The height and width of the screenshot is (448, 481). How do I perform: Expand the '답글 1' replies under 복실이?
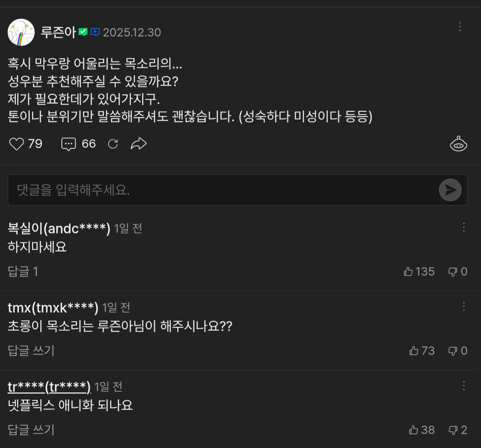[23, 272]
